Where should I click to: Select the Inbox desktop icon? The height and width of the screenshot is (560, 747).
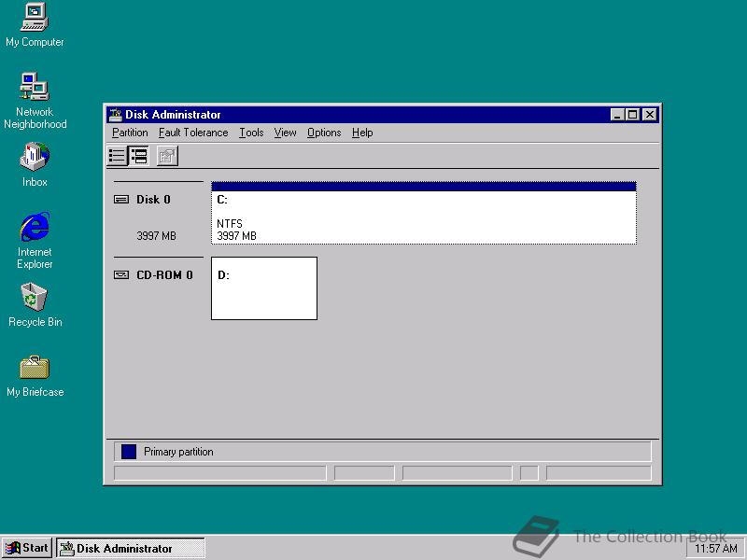tap(35, 165)
